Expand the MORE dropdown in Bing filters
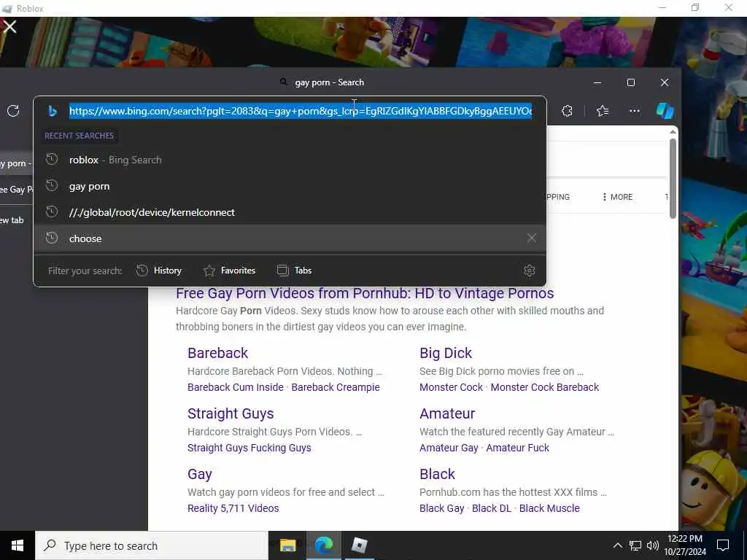The width and height of the screenshot is (747, 560). [x=617, y=197]
